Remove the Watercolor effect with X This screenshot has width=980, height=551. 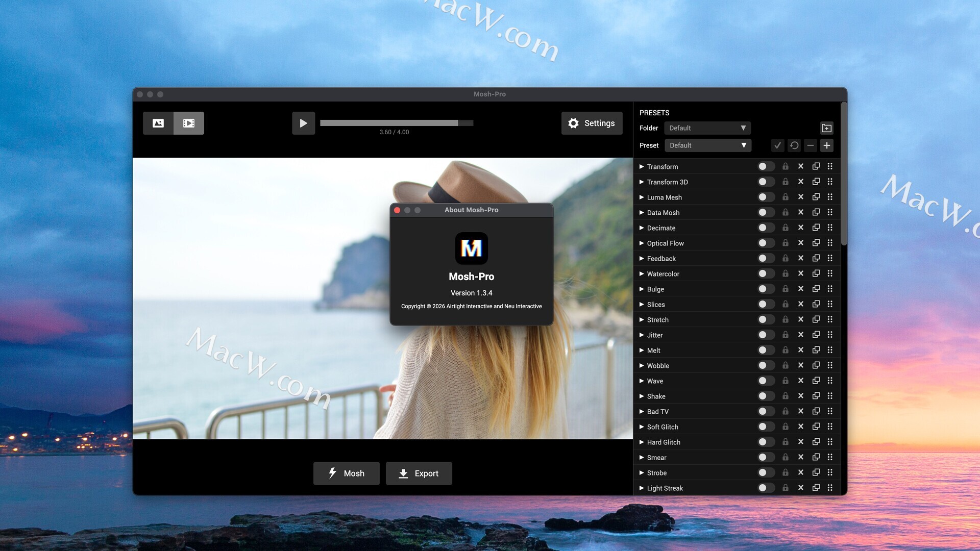pyautogui.click(x=801, y=273)
